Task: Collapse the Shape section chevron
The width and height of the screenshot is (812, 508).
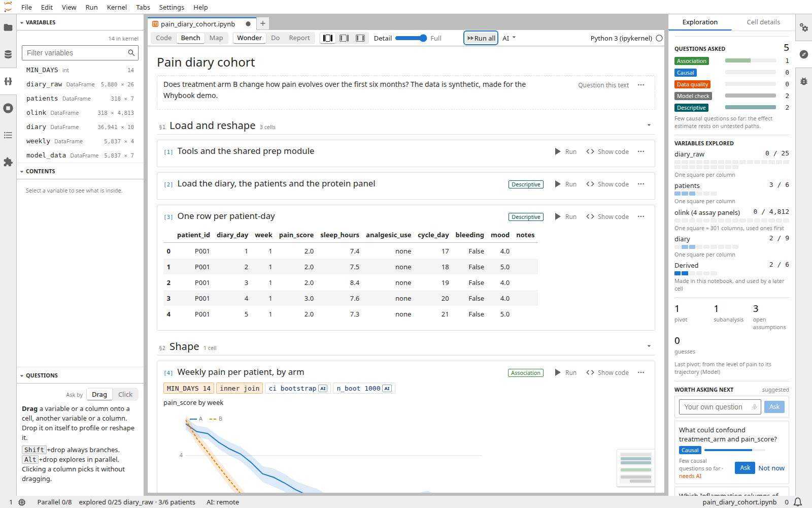Action: (x=649, y=346)
